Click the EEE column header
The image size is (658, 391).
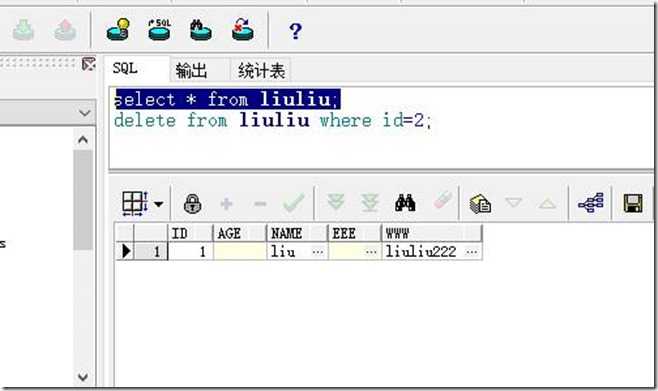pyautogui.click(x=355, y=233)
